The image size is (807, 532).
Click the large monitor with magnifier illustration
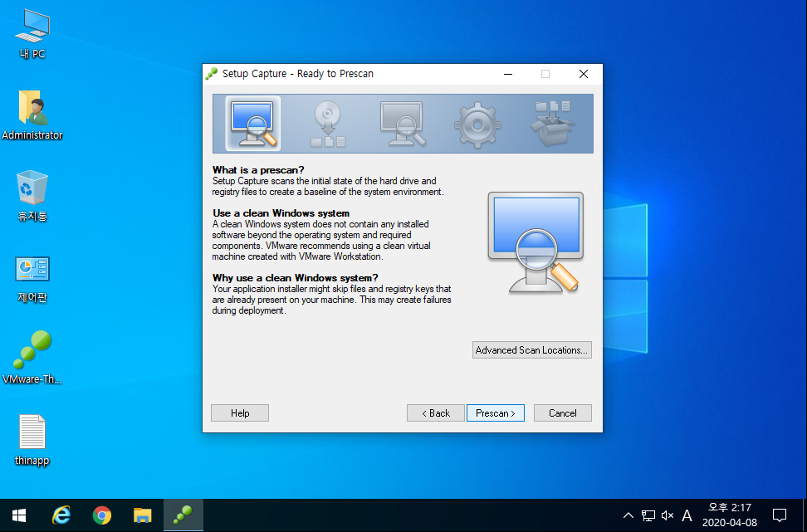click(x=536, y=243)
